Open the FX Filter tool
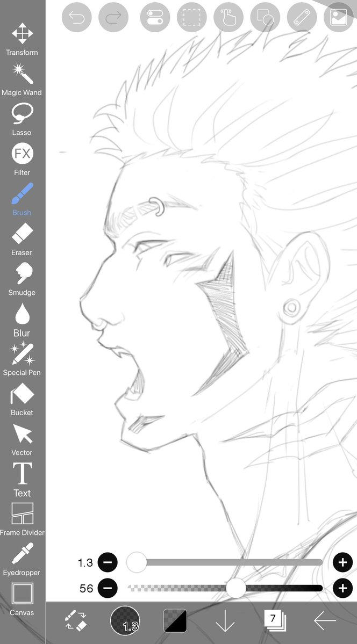 point(22,160)
